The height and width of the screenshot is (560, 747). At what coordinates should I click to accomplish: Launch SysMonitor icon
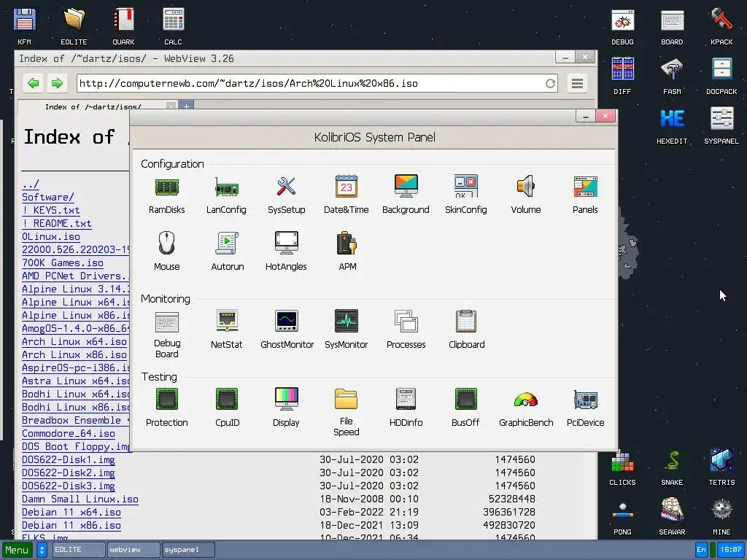[347, 321]
